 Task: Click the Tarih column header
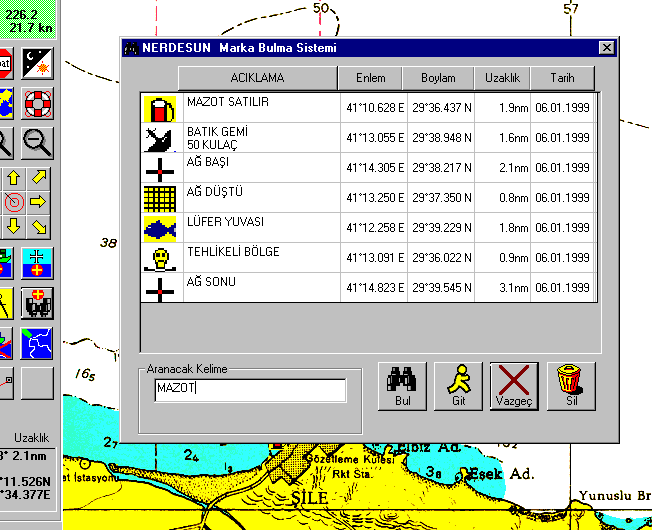pos(561,78)
